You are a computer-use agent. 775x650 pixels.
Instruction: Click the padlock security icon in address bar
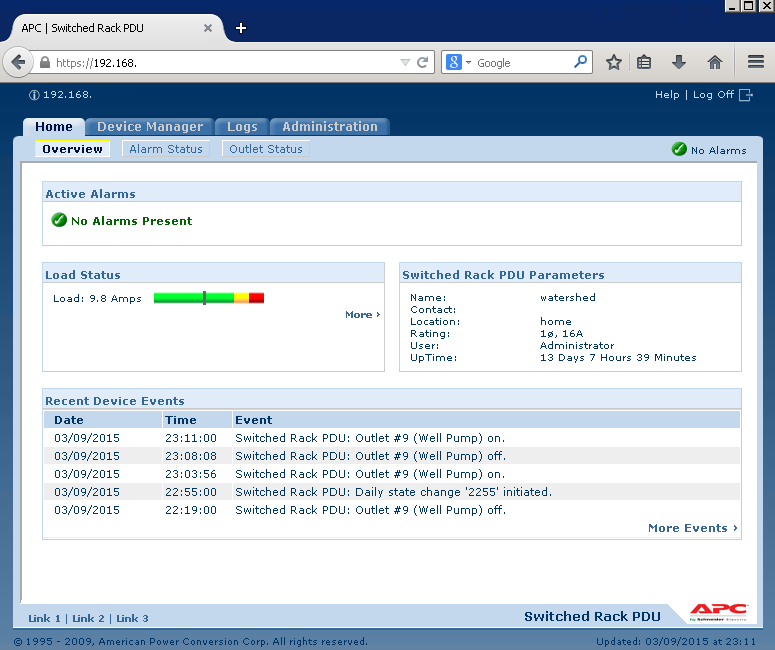pyautogui.click(x=44, y=63)
